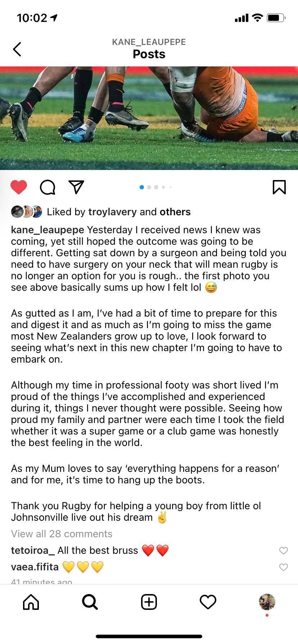Tap the carousel page indicator dots
Viewport: 298px width, 644px height.
155,187
